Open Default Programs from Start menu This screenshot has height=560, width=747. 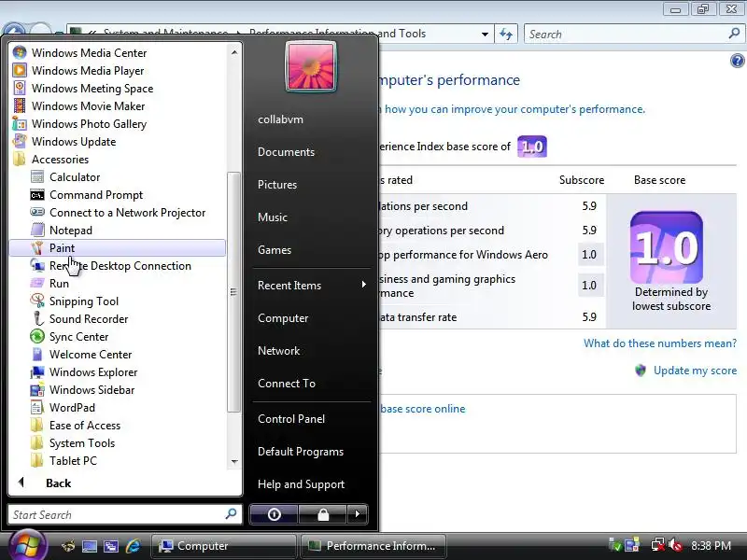tap(301, 452)
